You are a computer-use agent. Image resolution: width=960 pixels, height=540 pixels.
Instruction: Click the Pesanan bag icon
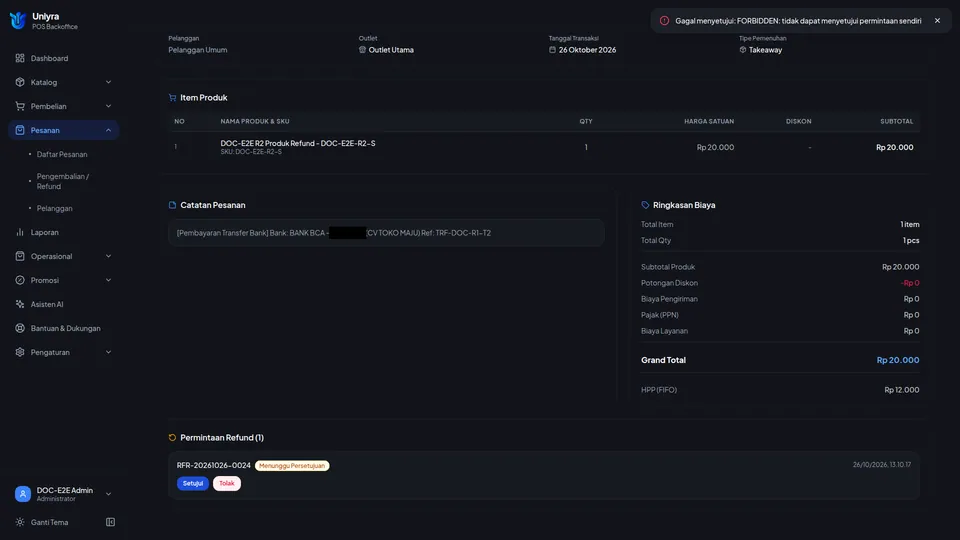[x=20, y=130]
